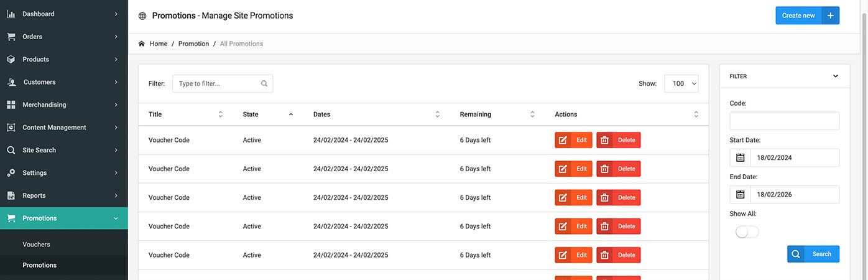Viewport: 868px width, 280px height.
Task: Click Edit on the first voucher row
Action: pos(574,140)
